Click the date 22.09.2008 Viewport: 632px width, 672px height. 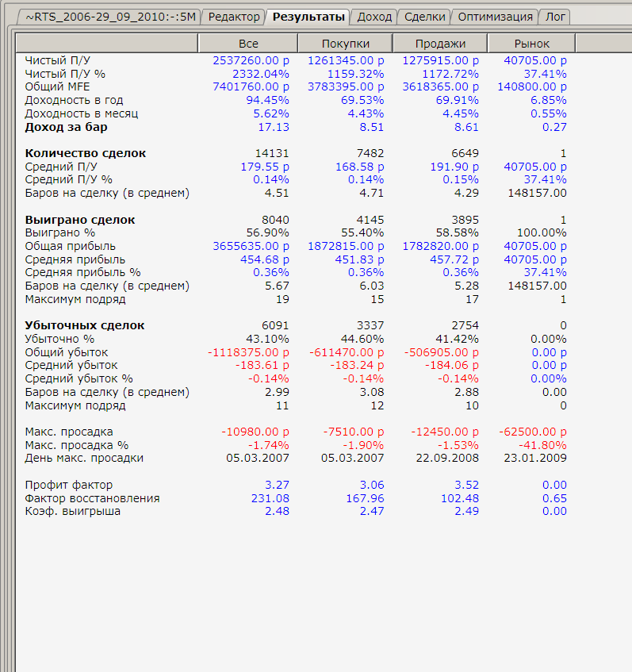448,458
